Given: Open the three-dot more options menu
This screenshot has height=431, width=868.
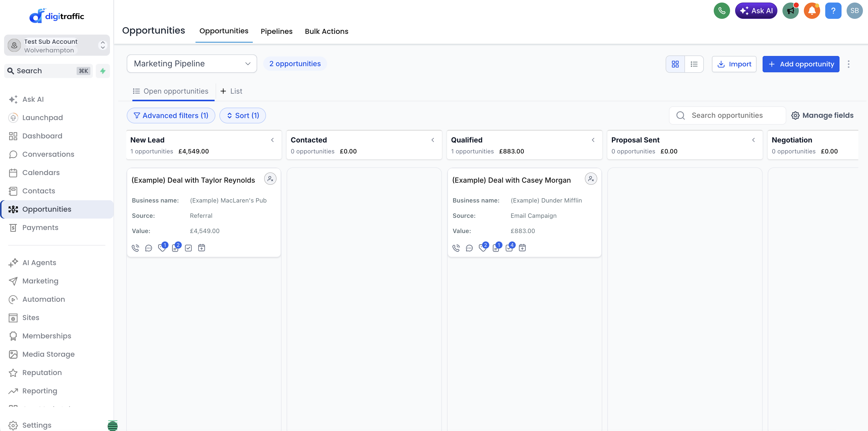Looking at the screenshot, I should (849, 64).
